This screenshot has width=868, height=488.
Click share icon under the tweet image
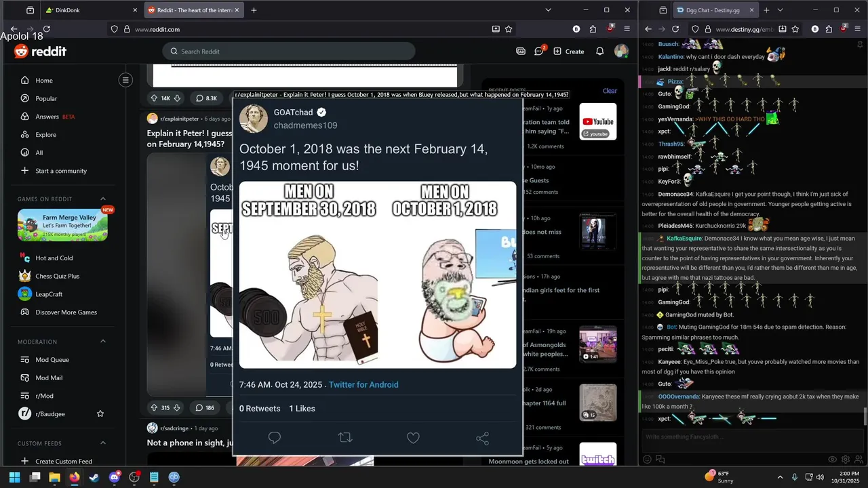pyautogui.click(x=482, y=438)
